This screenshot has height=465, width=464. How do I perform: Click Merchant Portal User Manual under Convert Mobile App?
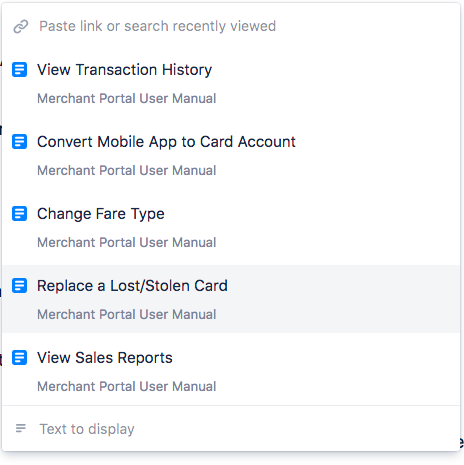127,171
